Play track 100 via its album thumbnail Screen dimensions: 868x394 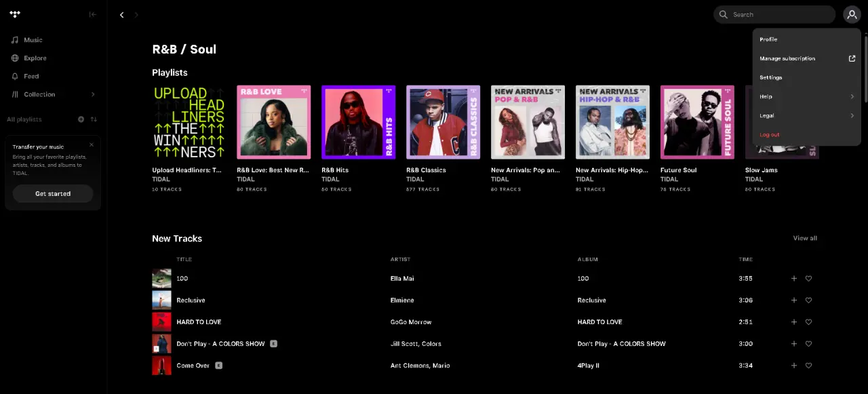(161, 279)
